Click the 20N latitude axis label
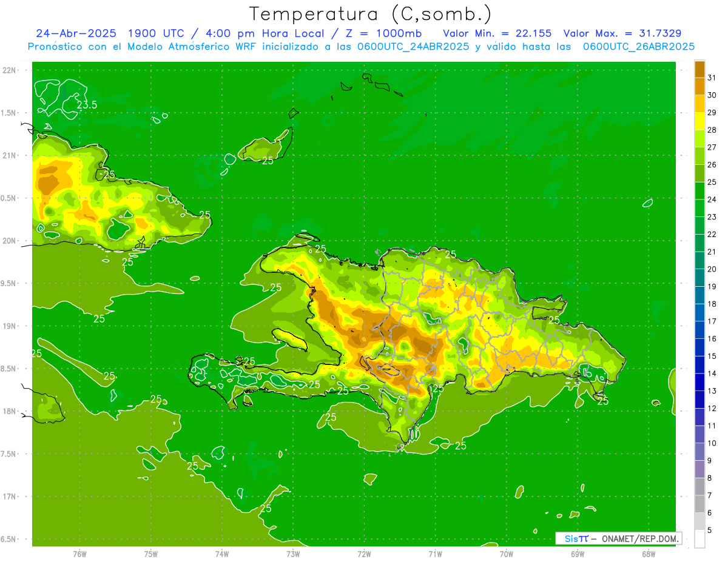Screen dimensions: 728x562 click(10, 241)
